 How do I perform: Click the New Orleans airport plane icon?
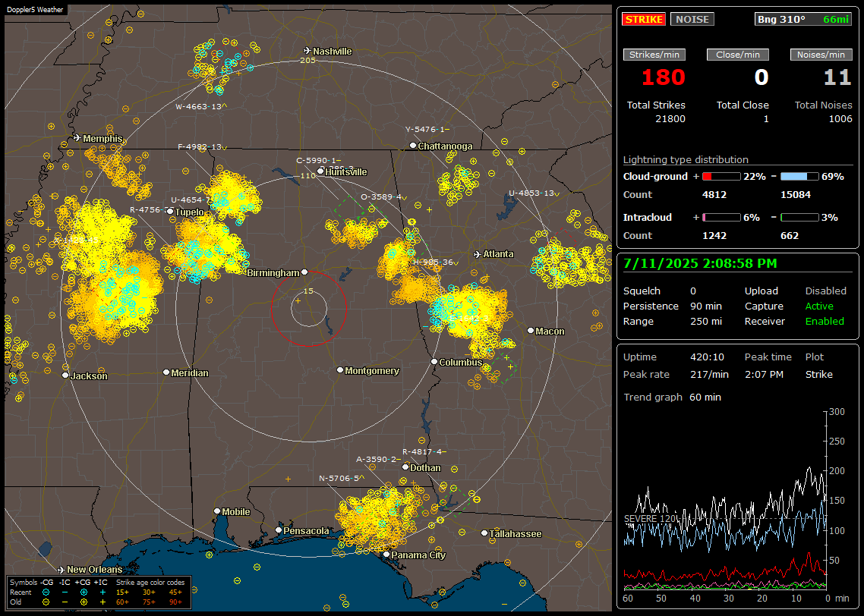[x=61, y=570]
